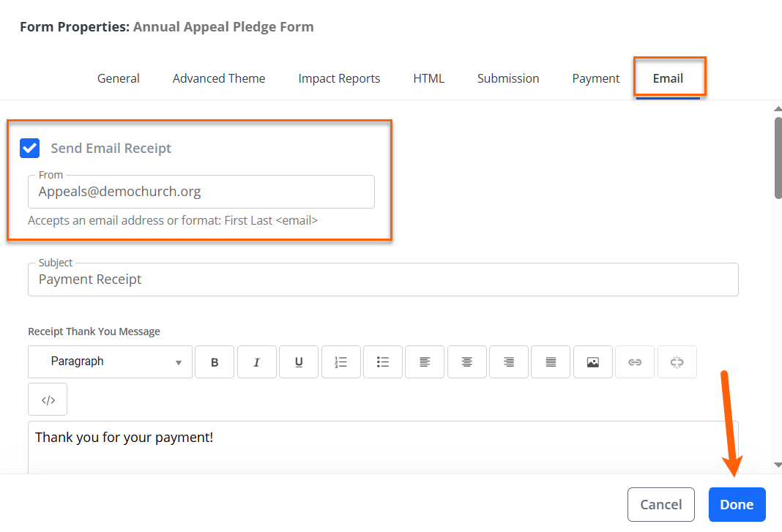Image resolution: width=782 pixels, height=532 pixels.
Task: Center align the message text
Action: (x=467, y=362)
